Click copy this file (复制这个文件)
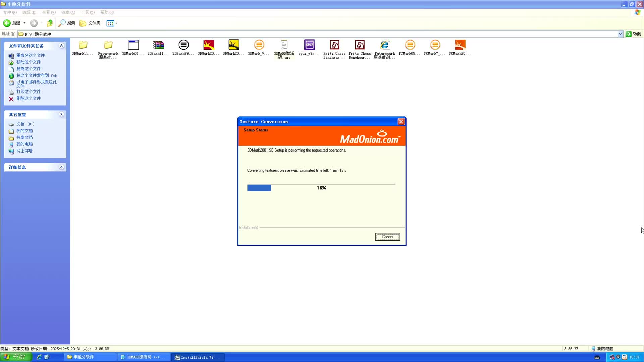The image size is (644, 362). [29, 69]
